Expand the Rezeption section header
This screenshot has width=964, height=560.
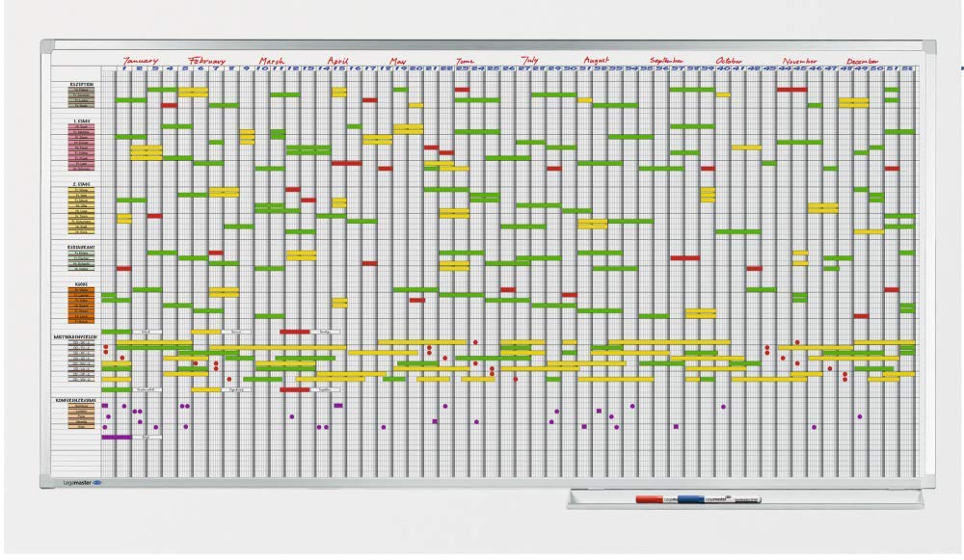82,84
